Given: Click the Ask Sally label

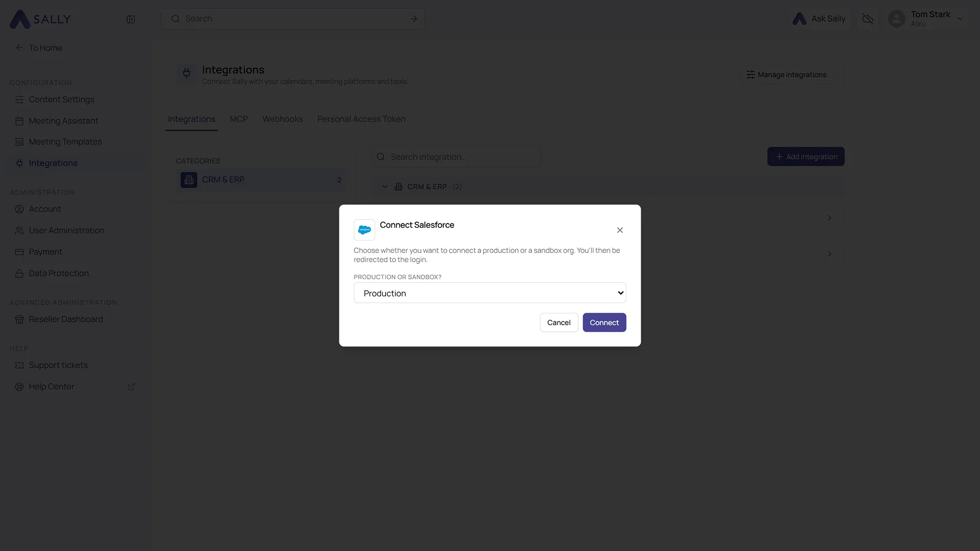Looking at the screenshot, I should click(x=828, y=19).
